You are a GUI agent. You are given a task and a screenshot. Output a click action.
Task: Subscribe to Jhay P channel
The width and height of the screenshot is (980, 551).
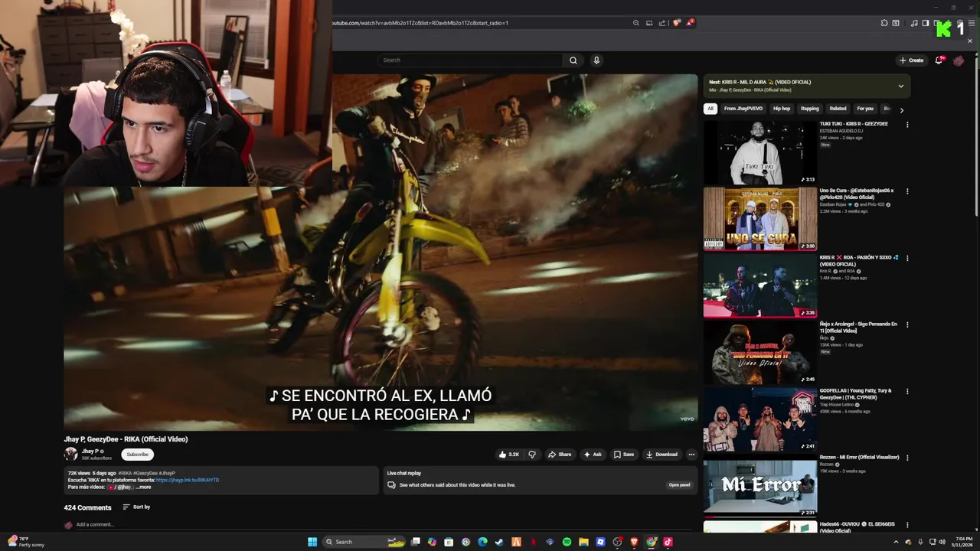tap(137, 455)
